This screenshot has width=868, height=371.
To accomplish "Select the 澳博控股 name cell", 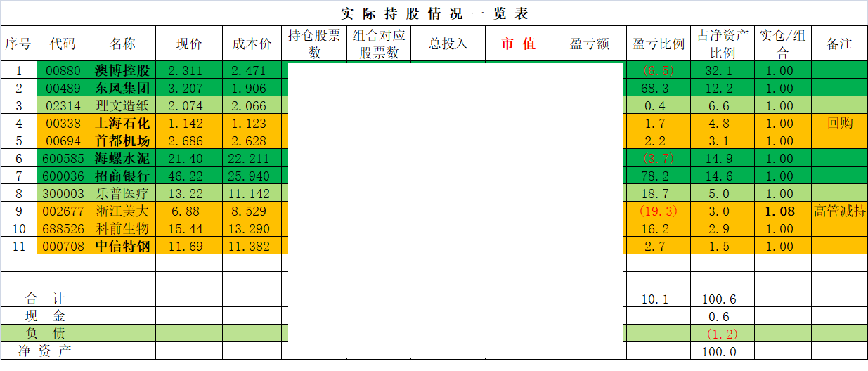I will (122, 71).
